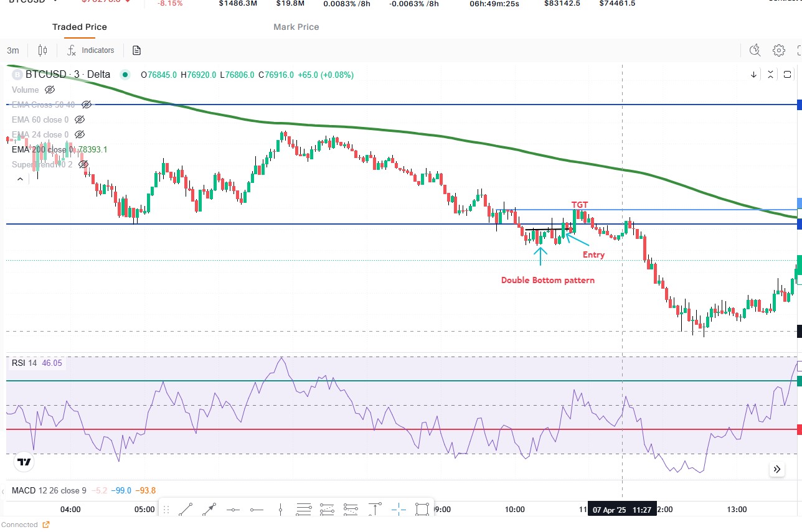Toggle visibility of EMA 24 close indicator
The width and height of the screenshot is (802, 532).
(80, 134)
